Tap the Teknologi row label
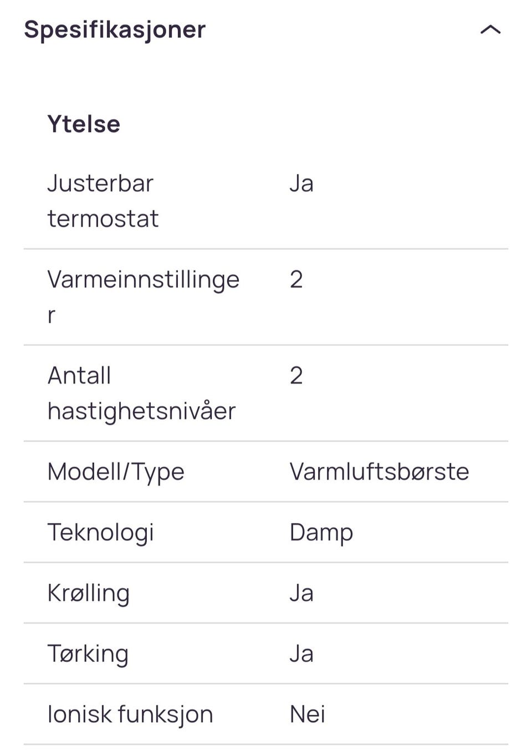Screen dimensions: 532x756 100,533
